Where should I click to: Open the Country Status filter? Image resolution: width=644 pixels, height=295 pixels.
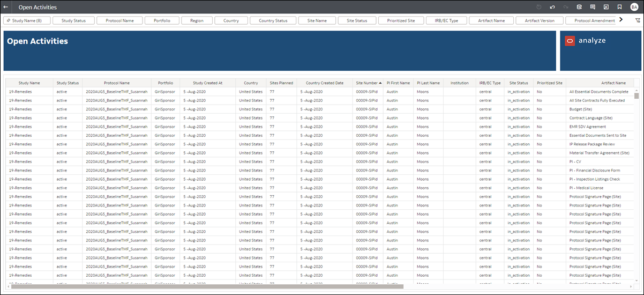click(x=273, y=20)
